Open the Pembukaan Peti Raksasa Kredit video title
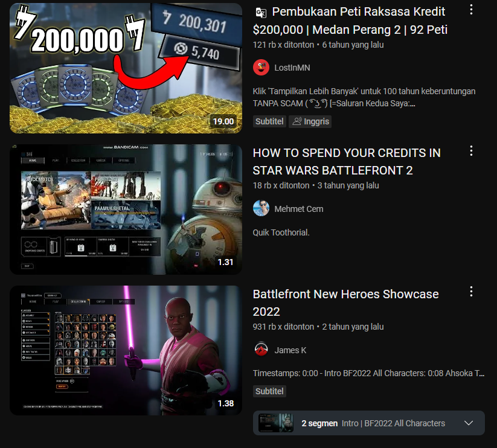 350,21
